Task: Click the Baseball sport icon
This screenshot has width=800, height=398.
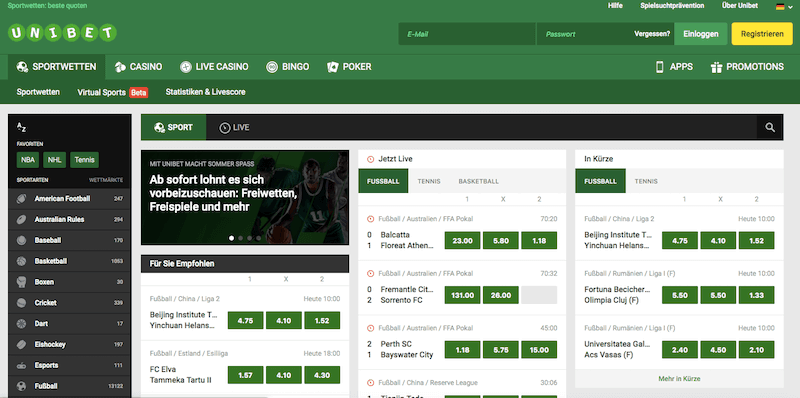Action: (x=21, y=240)
